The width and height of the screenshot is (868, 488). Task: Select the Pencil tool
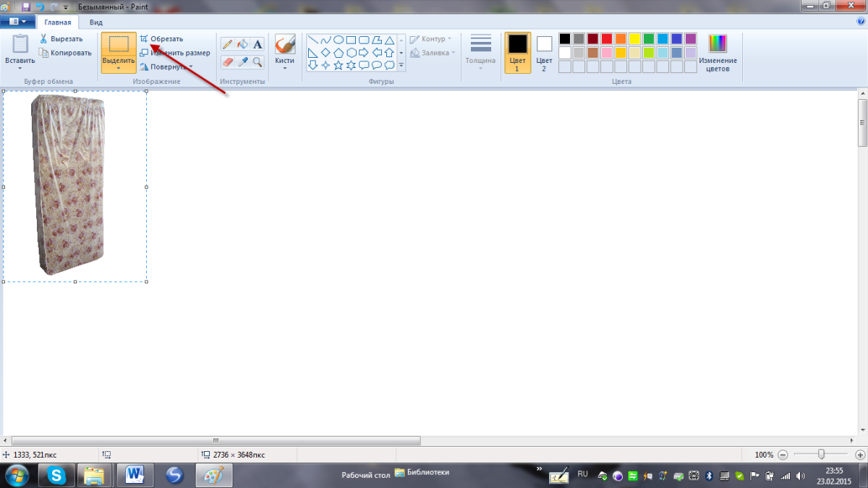[227, 44]
